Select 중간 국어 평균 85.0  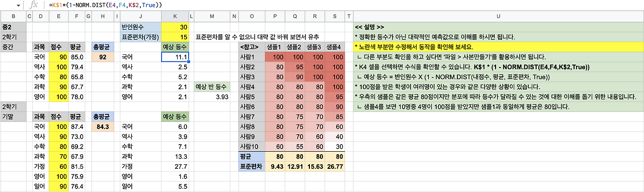[76, 57]
